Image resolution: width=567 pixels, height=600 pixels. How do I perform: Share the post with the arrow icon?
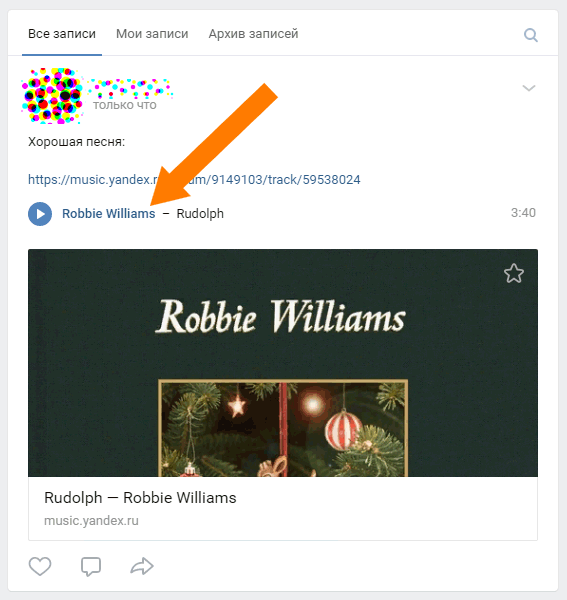(x=142, y=566)
